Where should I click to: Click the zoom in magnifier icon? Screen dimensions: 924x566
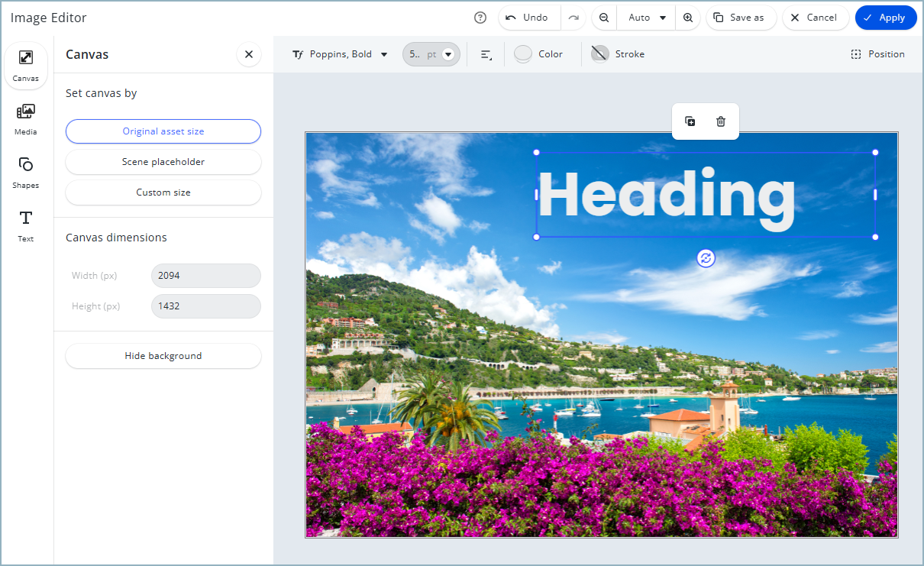click(687, 18)
